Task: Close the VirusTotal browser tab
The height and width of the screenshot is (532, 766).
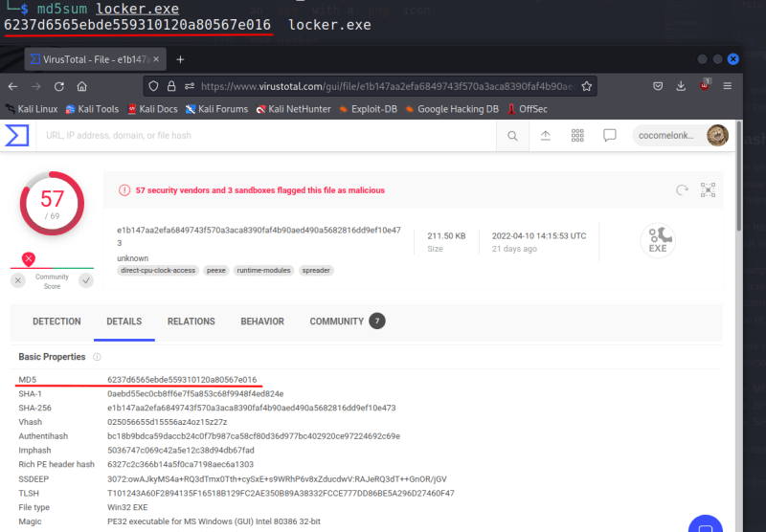Action: pyautogui.click(x=156, y=59)
